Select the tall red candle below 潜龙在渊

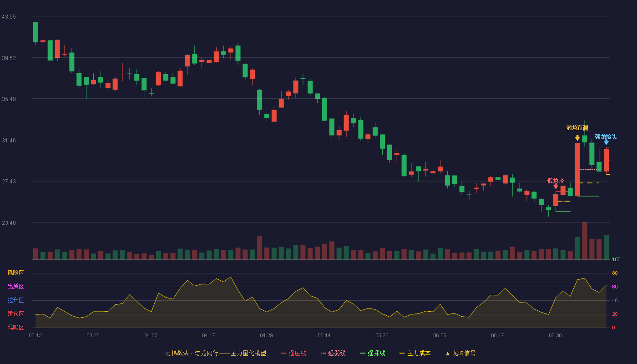577,169
